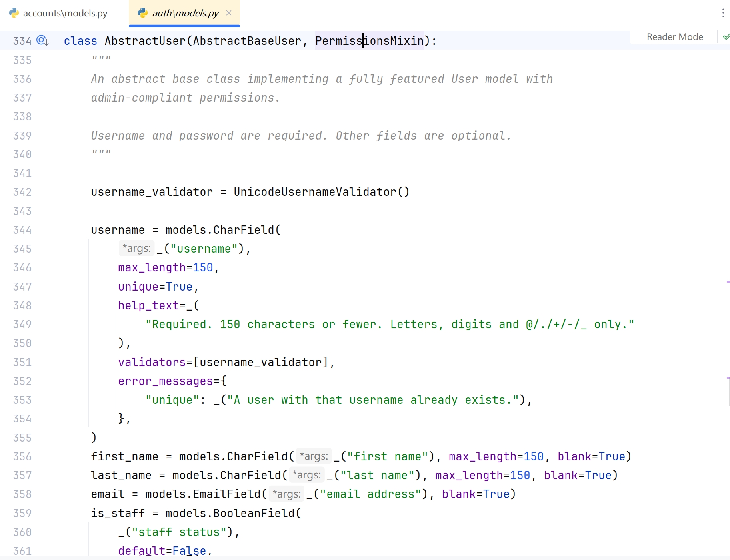The image size is (730, 560).
Task: Click line number 342 in the gutter
Action: [x=22, y=192]
